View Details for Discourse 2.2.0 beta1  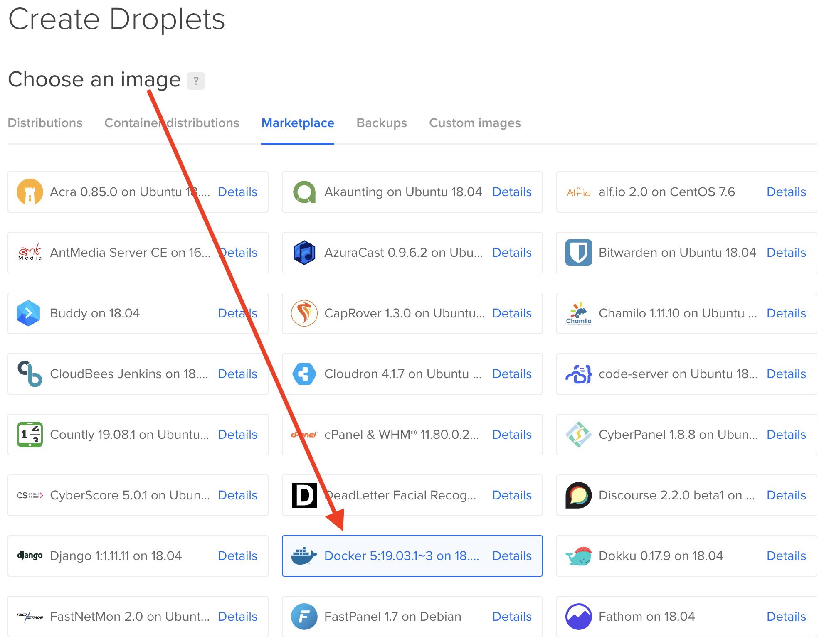click(x=786, y=495)
